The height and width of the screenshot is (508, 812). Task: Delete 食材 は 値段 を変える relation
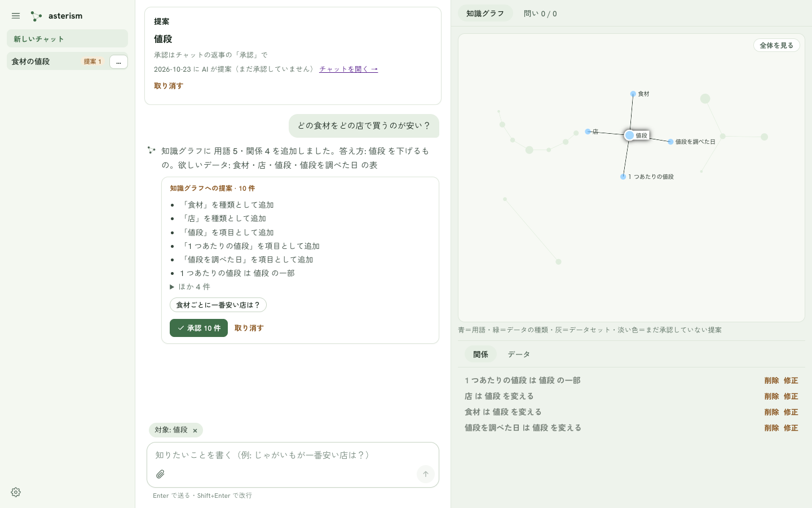771,412
